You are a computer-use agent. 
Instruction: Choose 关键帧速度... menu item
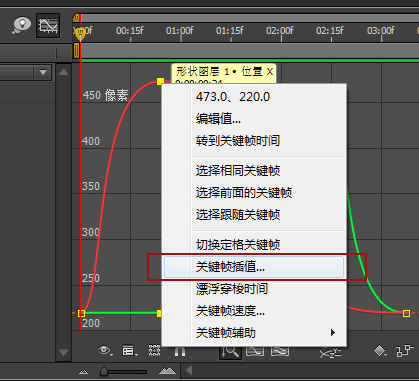point(254,311)
